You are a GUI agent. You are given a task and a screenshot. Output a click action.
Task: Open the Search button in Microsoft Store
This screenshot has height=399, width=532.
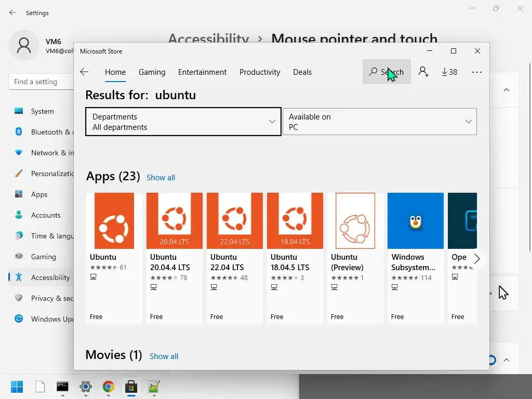coord(387,72)
